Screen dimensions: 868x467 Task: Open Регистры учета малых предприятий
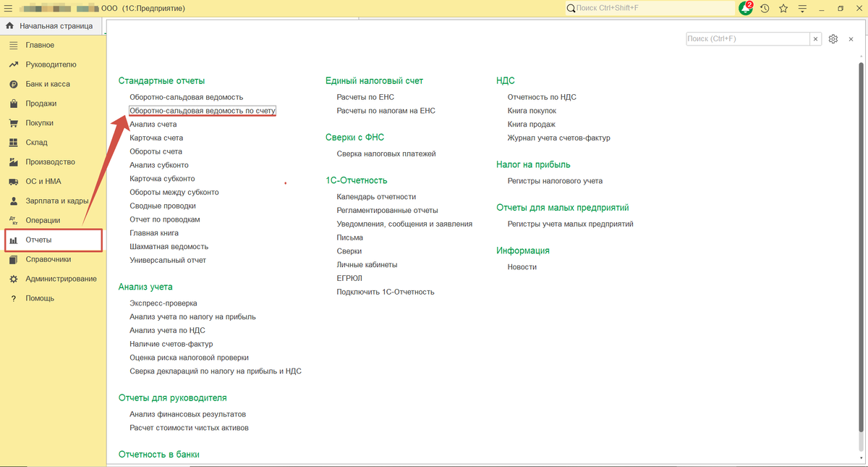coord(571,224)
